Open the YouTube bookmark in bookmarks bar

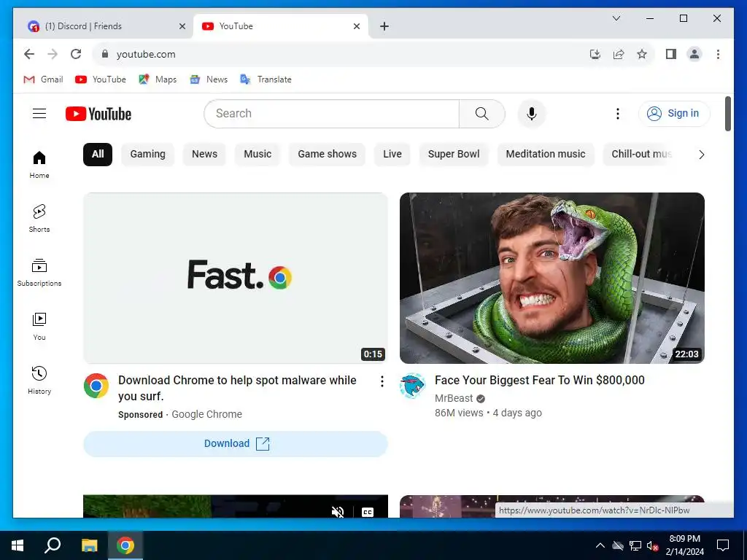click(x=101, y=79)
